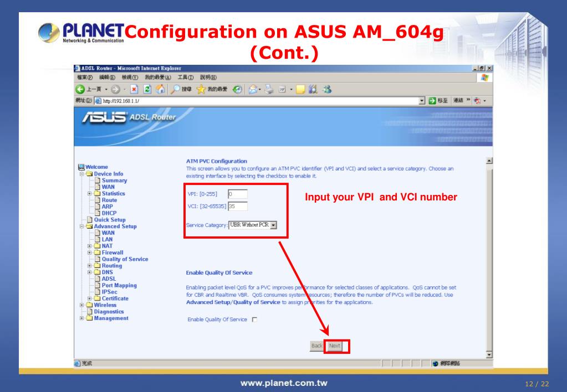Collapse the Advanced Setup tree node
Viewport: 567px width, 392px height.
tap(81, 226)
